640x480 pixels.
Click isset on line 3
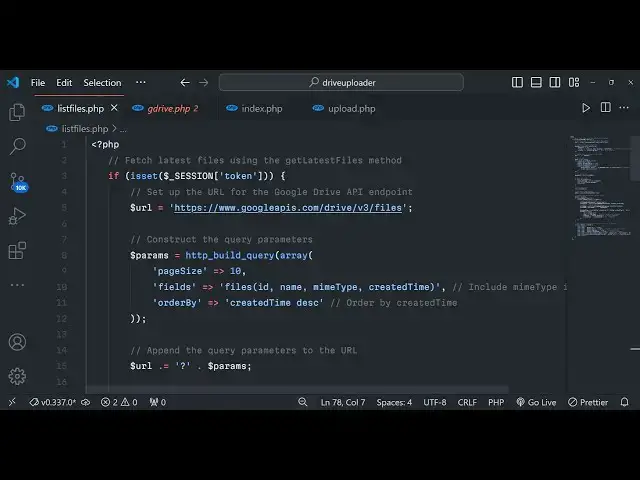pos(144,176)
